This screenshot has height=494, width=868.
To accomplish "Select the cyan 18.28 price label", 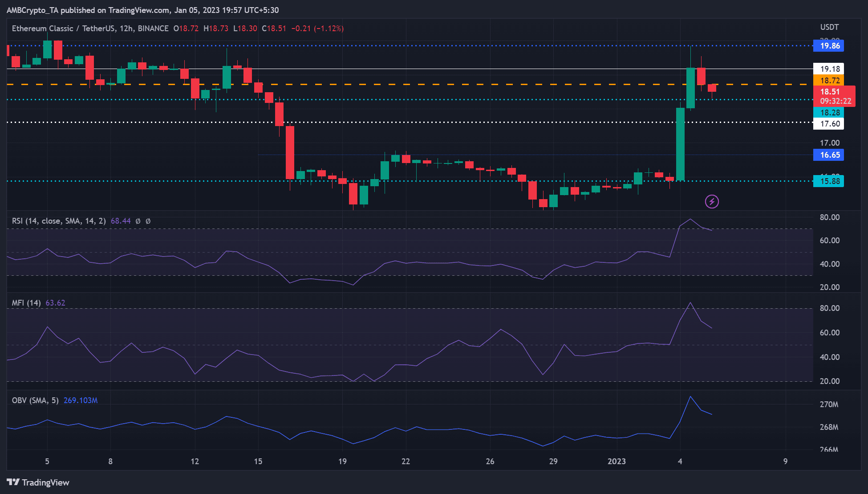I will (828, 113).
